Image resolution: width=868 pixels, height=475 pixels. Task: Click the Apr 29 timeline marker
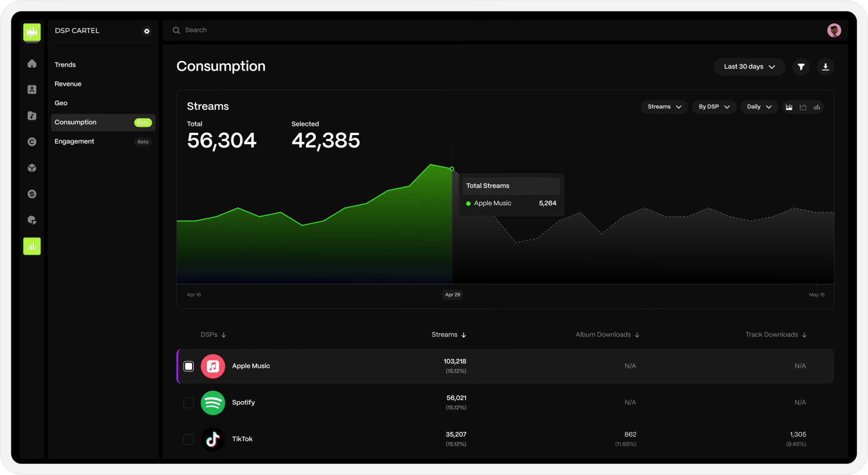[x=452, y=295]
